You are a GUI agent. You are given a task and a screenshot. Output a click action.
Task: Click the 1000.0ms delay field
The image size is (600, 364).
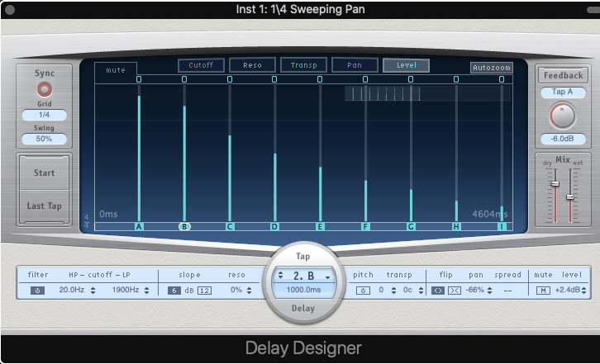(304, 290)
